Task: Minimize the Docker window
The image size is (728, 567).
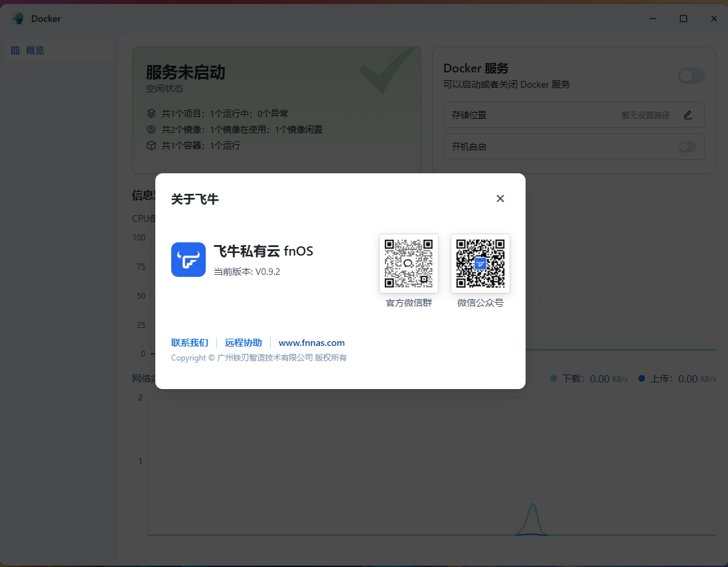Action: [x=653, y=19]
